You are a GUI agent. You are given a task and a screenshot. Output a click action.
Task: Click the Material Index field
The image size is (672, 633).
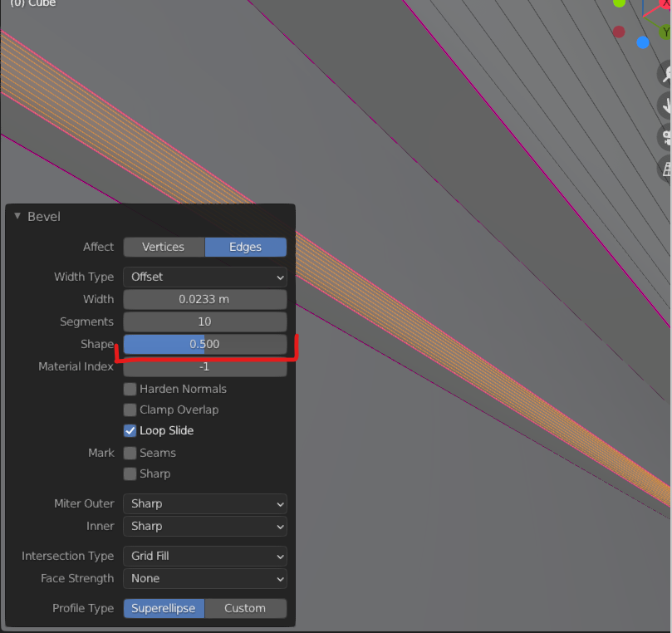click(x=205, y=367)
